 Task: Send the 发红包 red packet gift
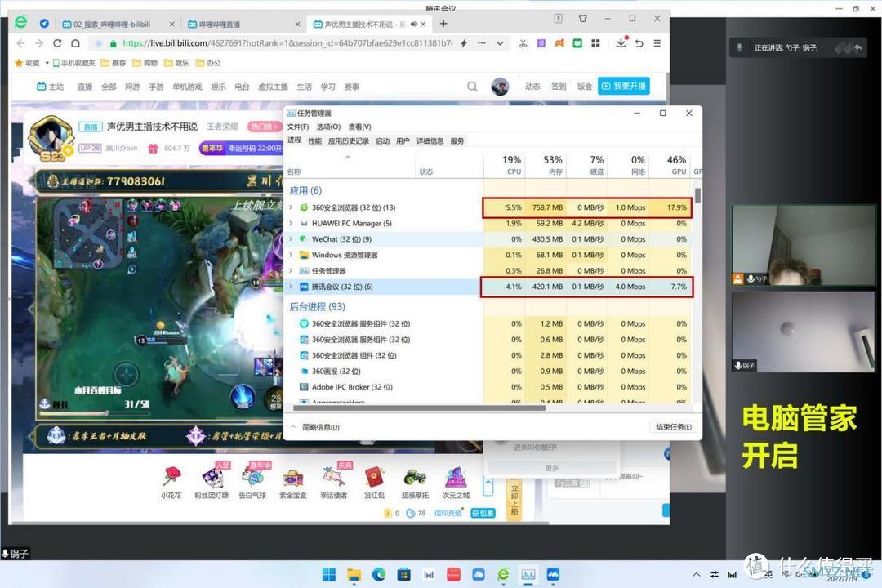point(374,482)
